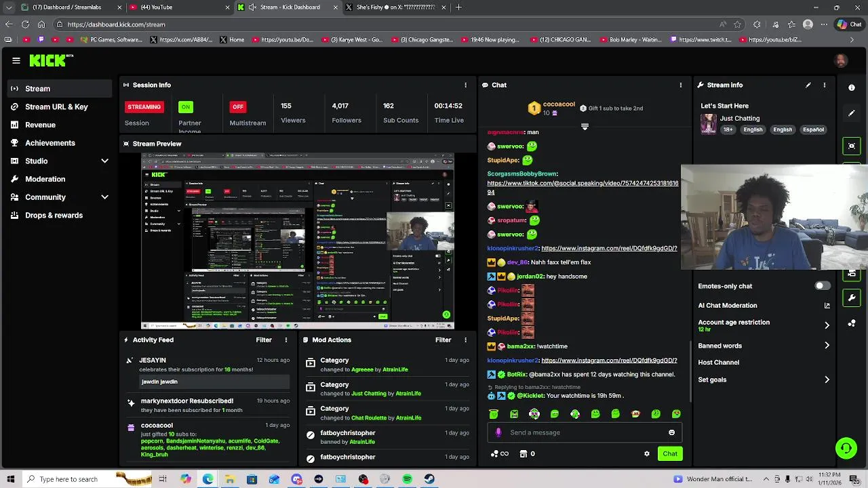The image size is (868, 488).
Task: Click in the Send a message field
Action: 585,432
